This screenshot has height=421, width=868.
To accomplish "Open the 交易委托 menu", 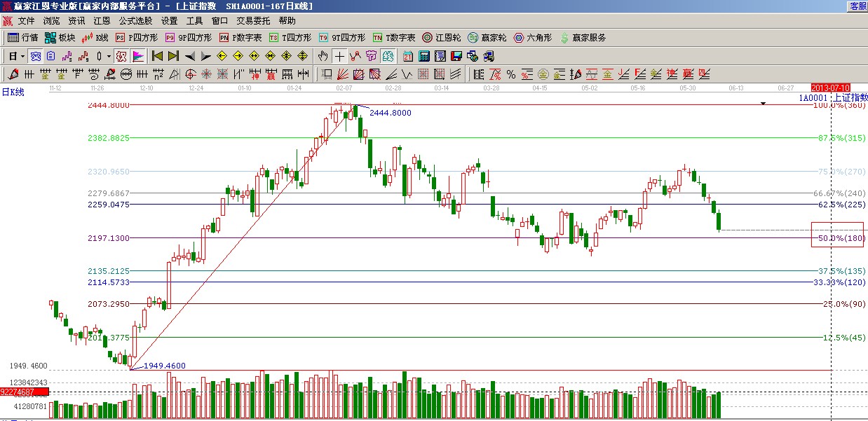I will pyautogui.click(x=253, y=21).
